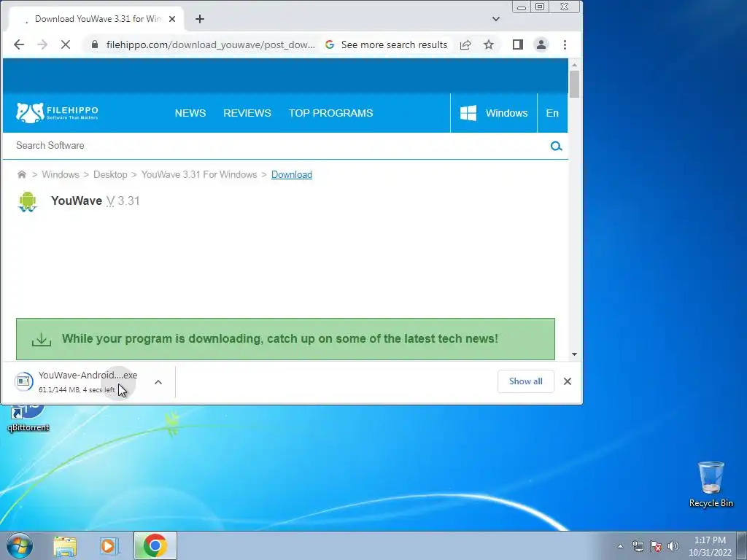Click Show all downloads

pyautogui.click(x=525, y=381)
